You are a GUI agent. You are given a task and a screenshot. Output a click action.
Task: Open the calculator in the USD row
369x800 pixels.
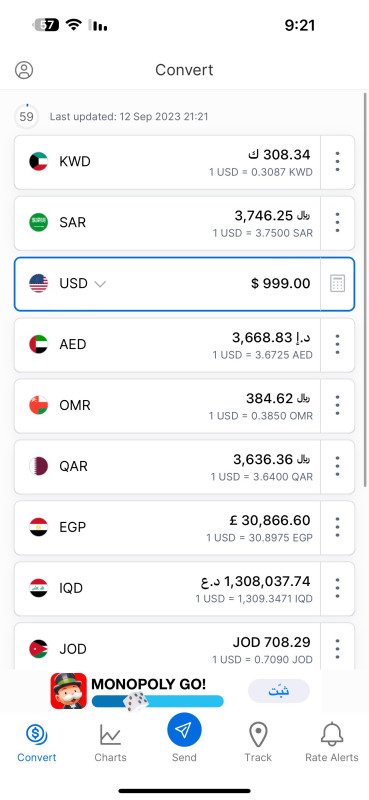pos(337,283)
